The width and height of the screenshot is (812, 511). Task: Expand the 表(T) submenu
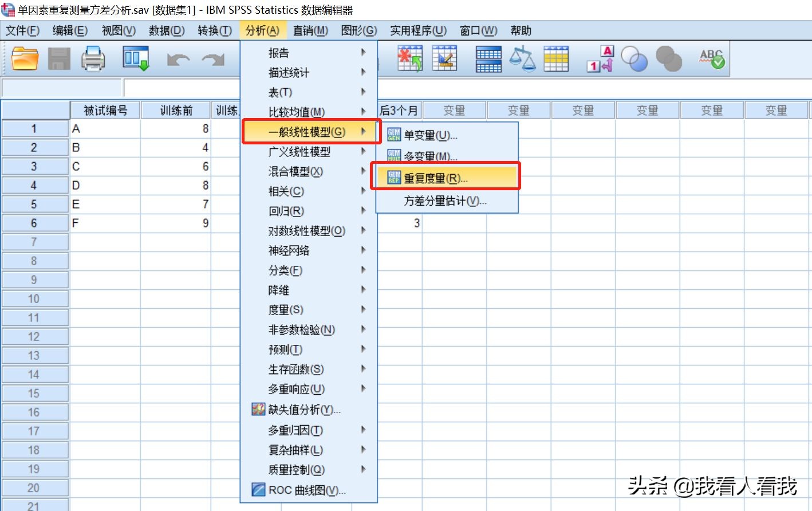[x=309, y=92]
